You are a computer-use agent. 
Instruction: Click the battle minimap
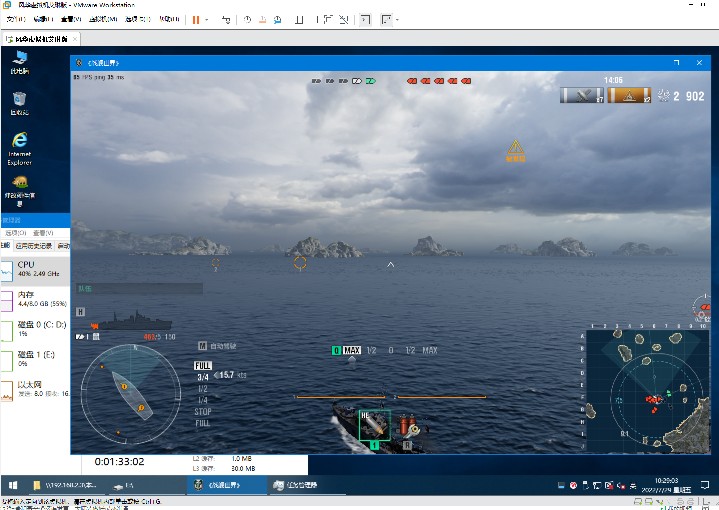click(x=647, y=391)
